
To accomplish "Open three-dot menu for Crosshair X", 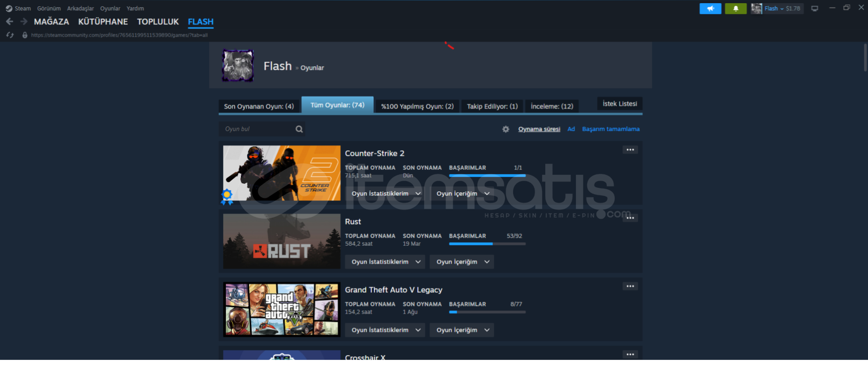I will [x=630, y=354].
